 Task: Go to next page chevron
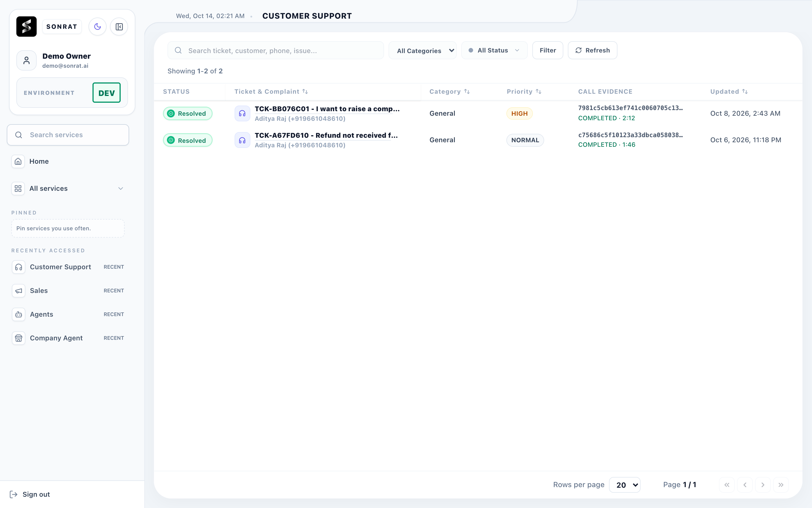(x=763, y=485)
